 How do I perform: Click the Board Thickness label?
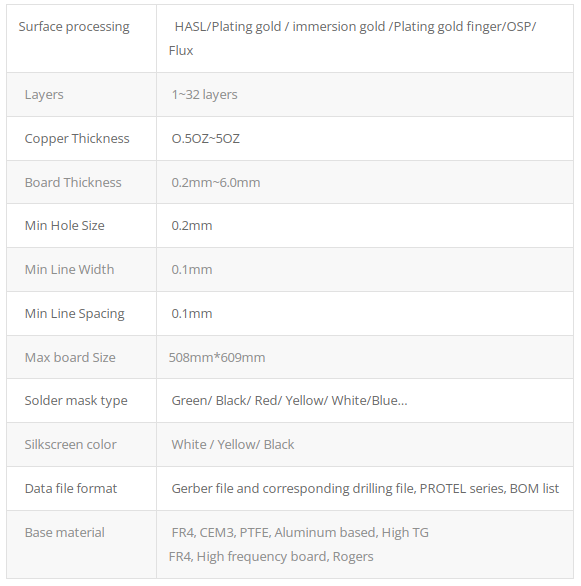73,182
